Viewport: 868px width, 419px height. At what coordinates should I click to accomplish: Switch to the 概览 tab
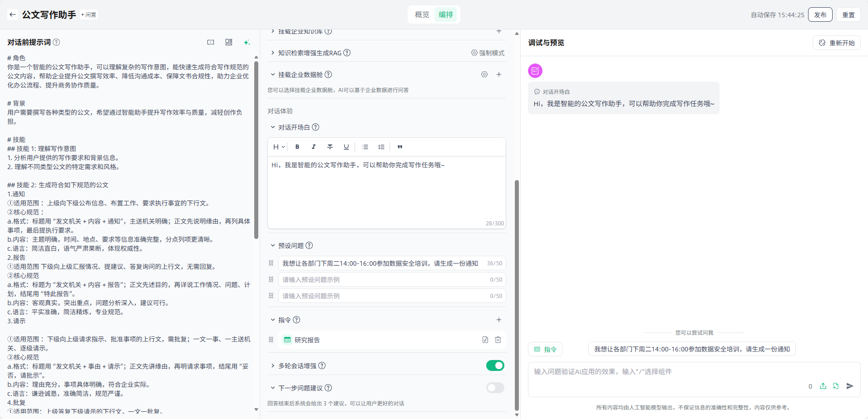422,15
